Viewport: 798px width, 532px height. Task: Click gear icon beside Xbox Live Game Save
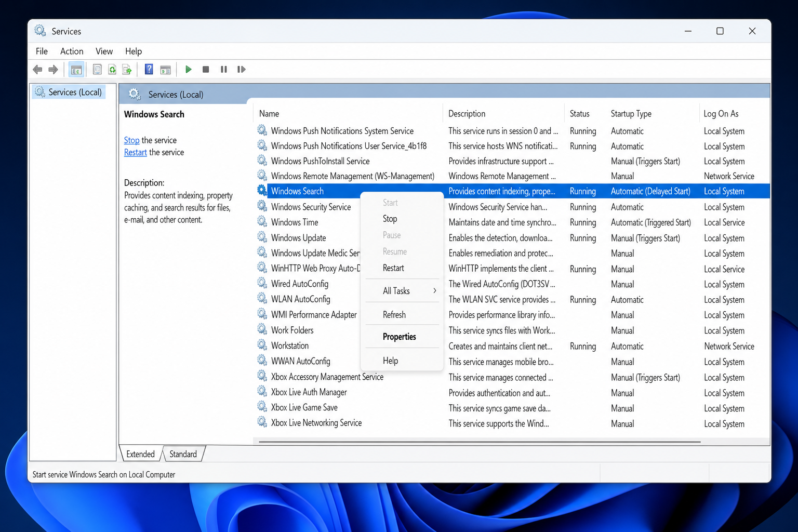[x=262, y=407]
